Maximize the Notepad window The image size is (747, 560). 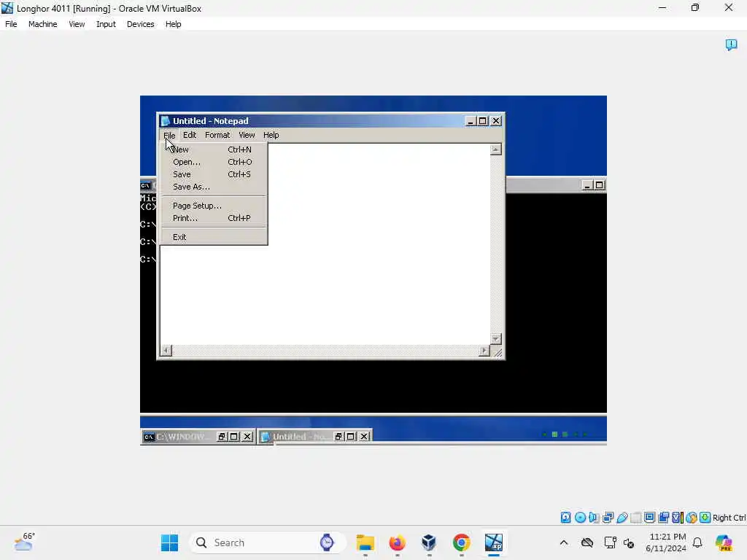[x=483, y=121]
